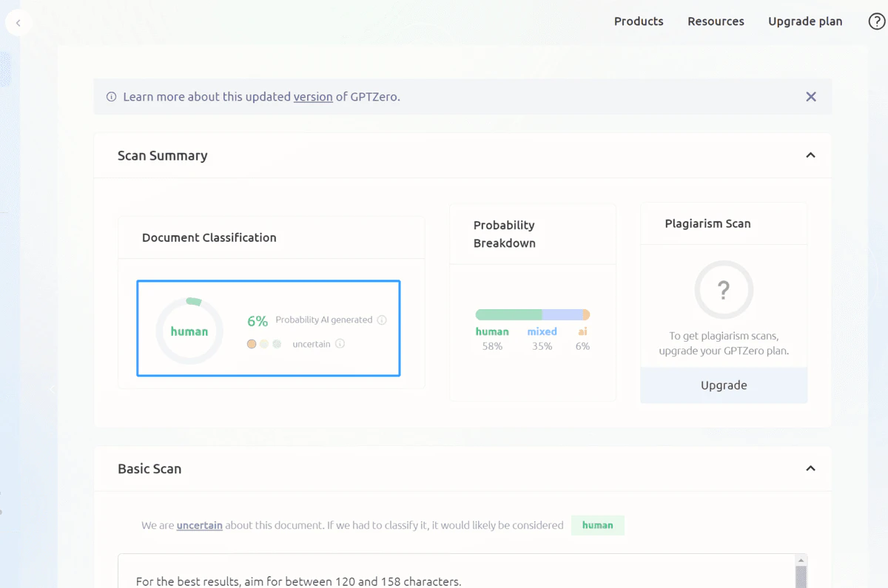
Task: Click the underlined uncertain link
Action: point(199,525)
